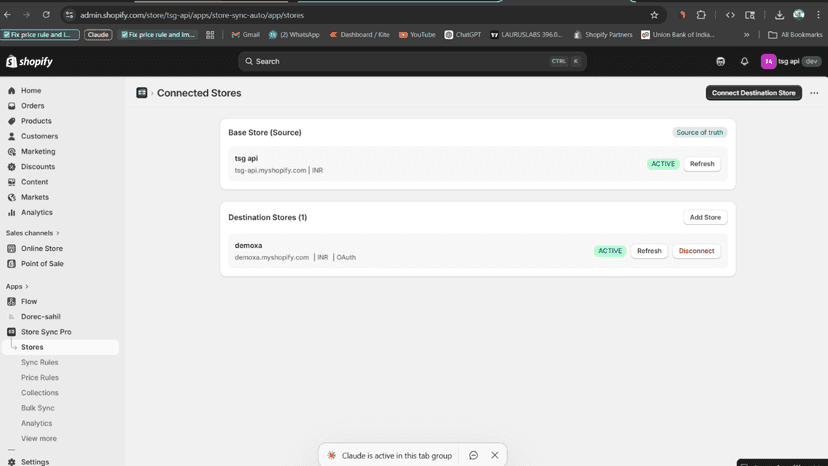Go to Sync Rules in the sidebar

pos(40,362)
